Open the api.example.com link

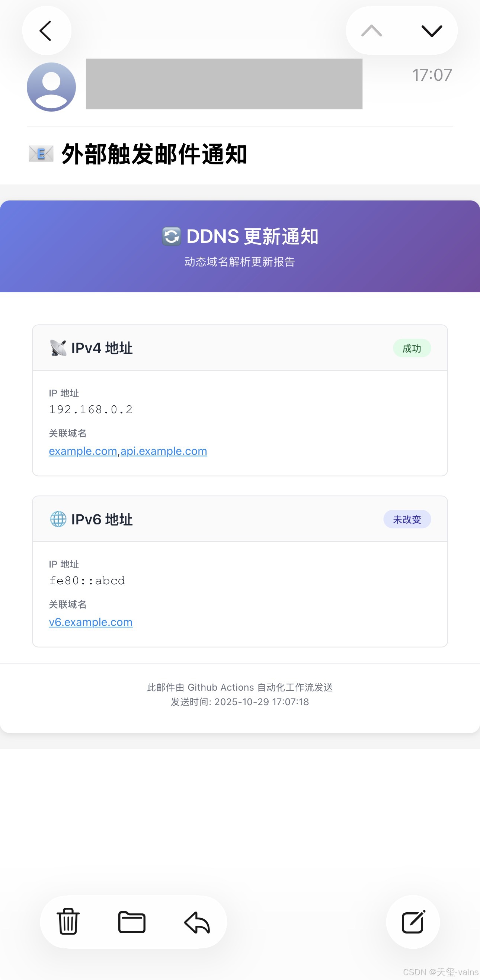pos(163,451)
